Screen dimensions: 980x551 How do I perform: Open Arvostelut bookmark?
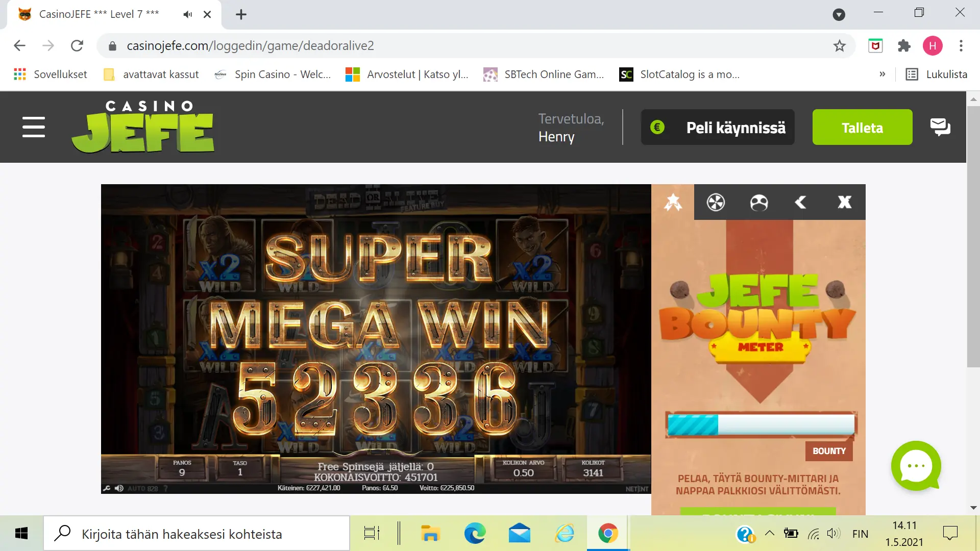click(x=407, y=74)
